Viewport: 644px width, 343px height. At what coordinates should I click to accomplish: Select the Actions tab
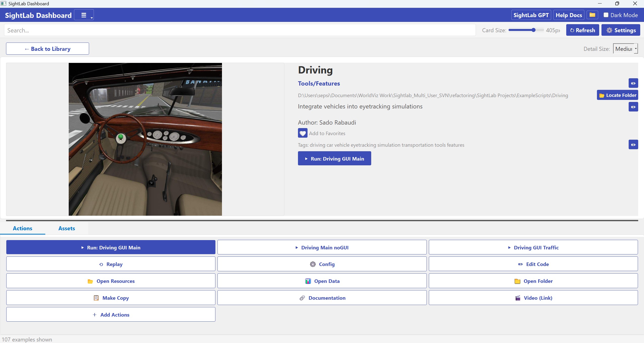[x=23, y=228]
